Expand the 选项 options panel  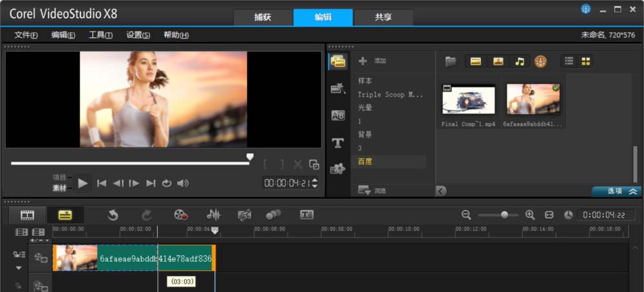coord(616,191)
